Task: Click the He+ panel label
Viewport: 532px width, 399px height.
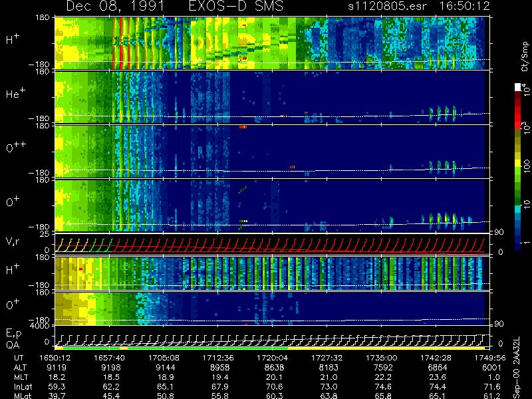Action: 15,93
